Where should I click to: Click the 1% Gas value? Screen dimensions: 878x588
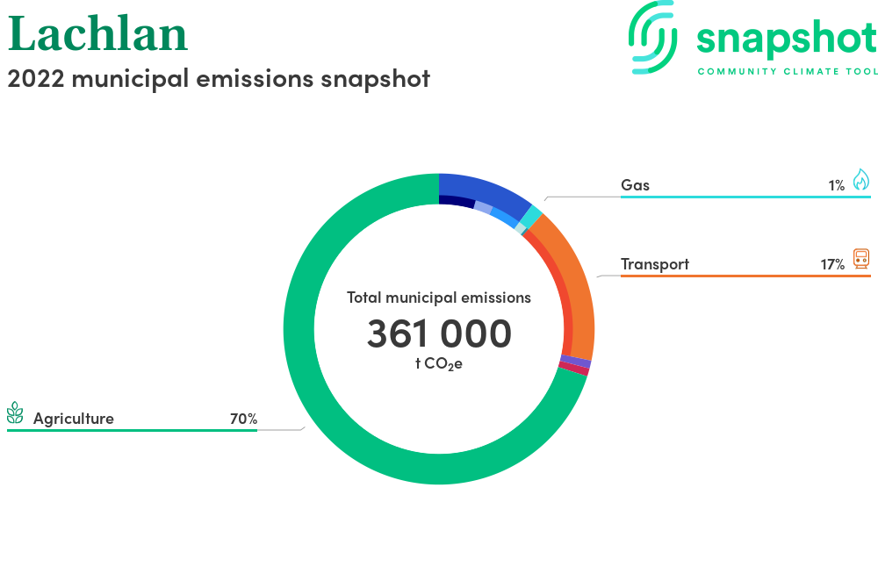click(837, 185)
